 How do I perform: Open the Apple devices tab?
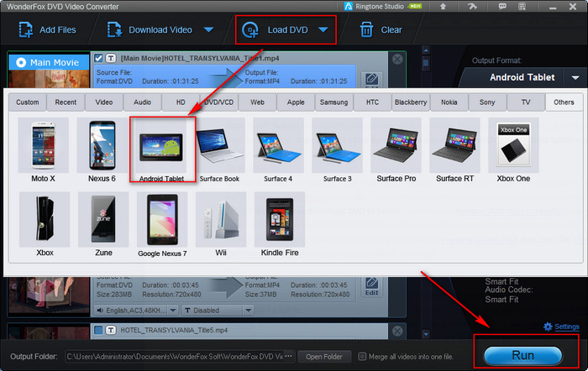(296, 102)
